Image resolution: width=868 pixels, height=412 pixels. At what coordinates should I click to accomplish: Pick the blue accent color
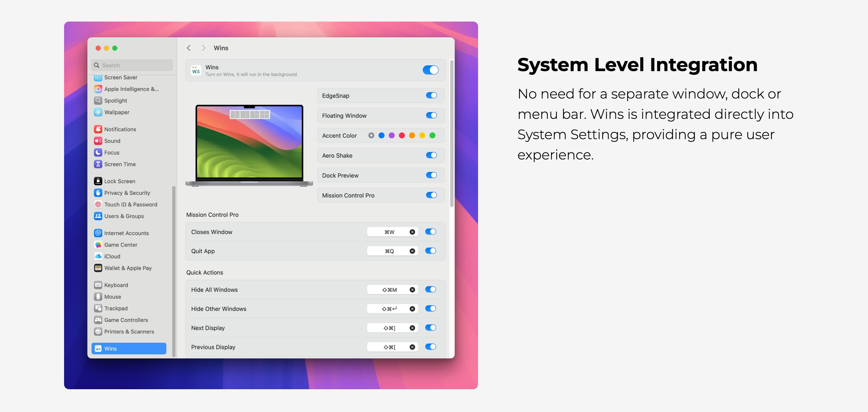(381, 135)
